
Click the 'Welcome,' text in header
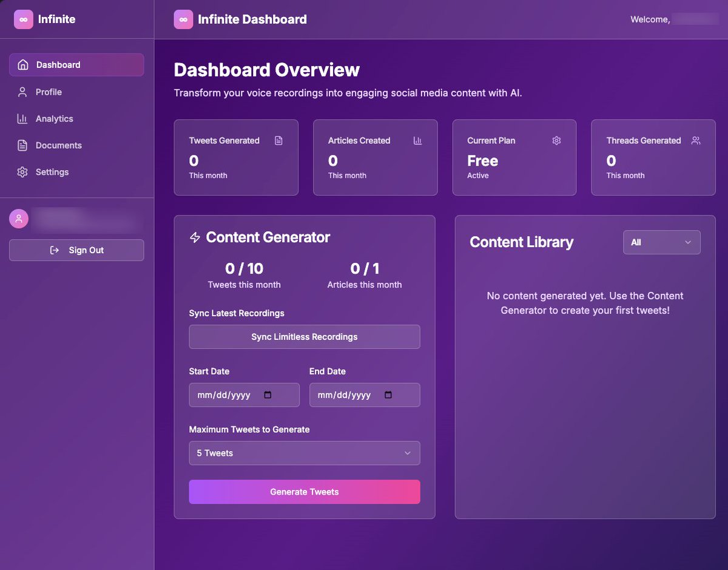tap(650, 19)
